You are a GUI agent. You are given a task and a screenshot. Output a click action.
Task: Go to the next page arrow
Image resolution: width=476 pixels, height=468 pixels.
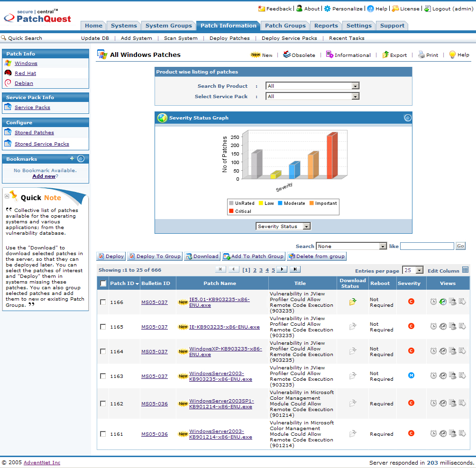[282, 269]
